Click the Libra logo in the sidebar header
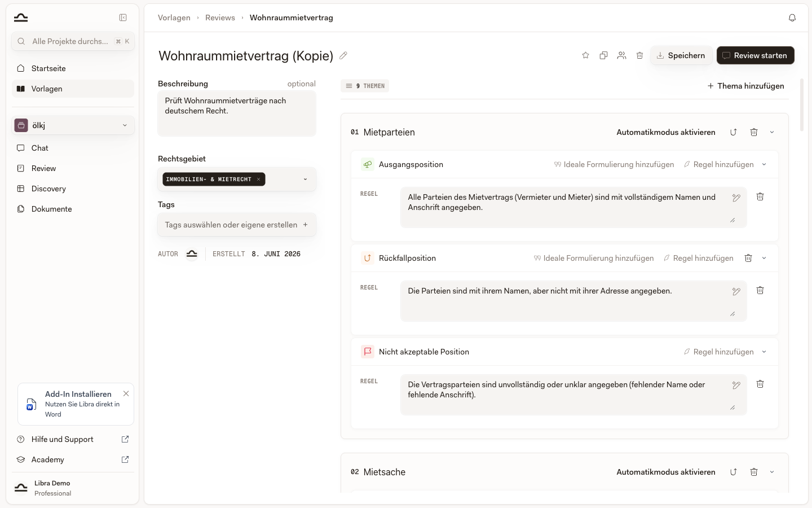The width and height of the screenshot is (812, 508). (21, 17)
